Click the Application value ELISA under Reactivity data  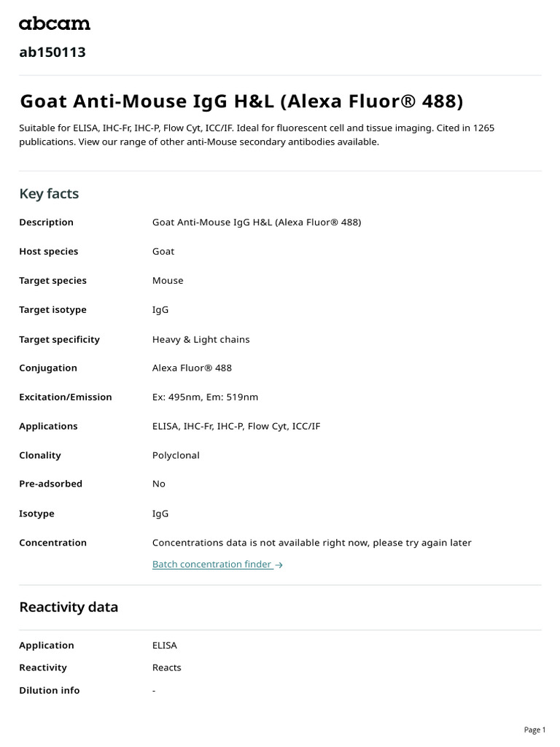(x=164, y=645)
